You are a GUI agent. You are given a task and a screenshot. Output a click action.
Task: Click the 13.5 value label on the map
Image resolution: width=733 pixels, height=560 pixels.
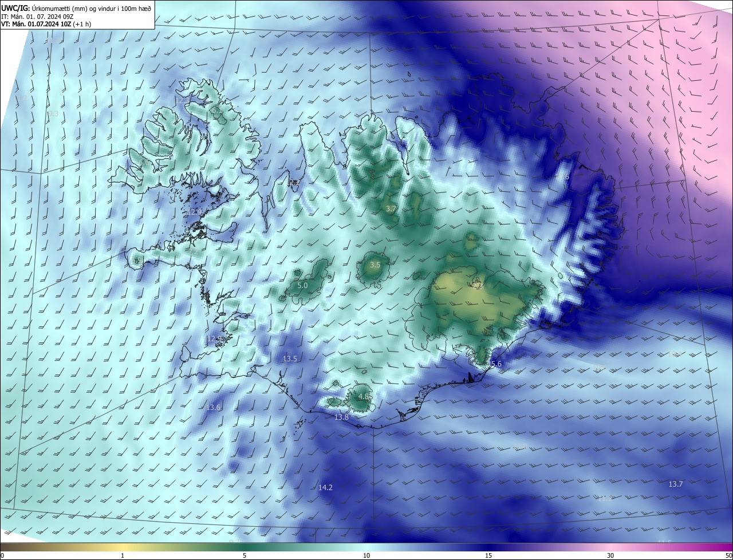click(x=290, y=359)
